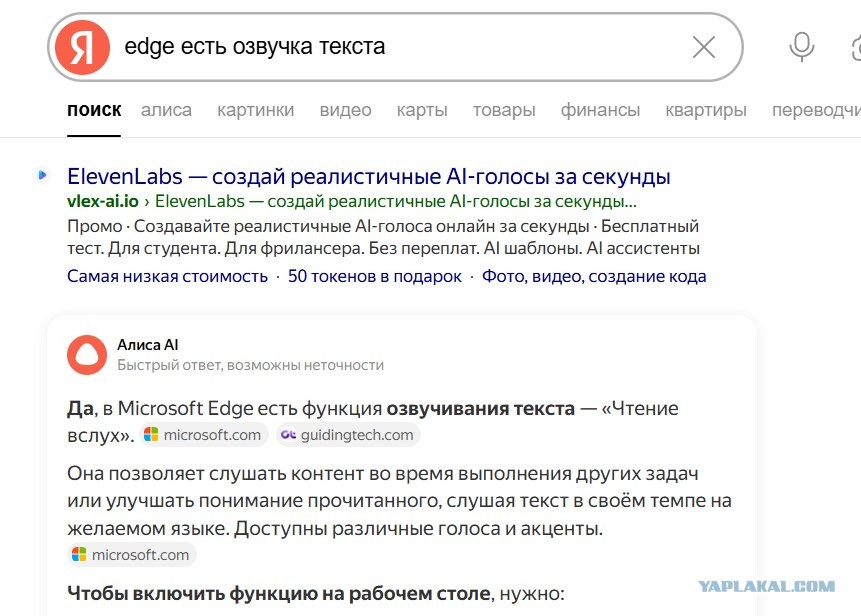This screenshot has height=616, width=861.
Task: Start voice search with the microphone icon
Action: point(802,47)
